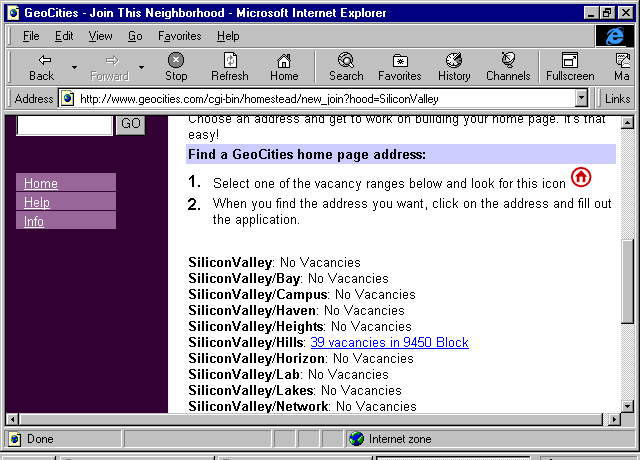Open the Help menu
Viewport: 640px width, 460px height.
(228, 36)
